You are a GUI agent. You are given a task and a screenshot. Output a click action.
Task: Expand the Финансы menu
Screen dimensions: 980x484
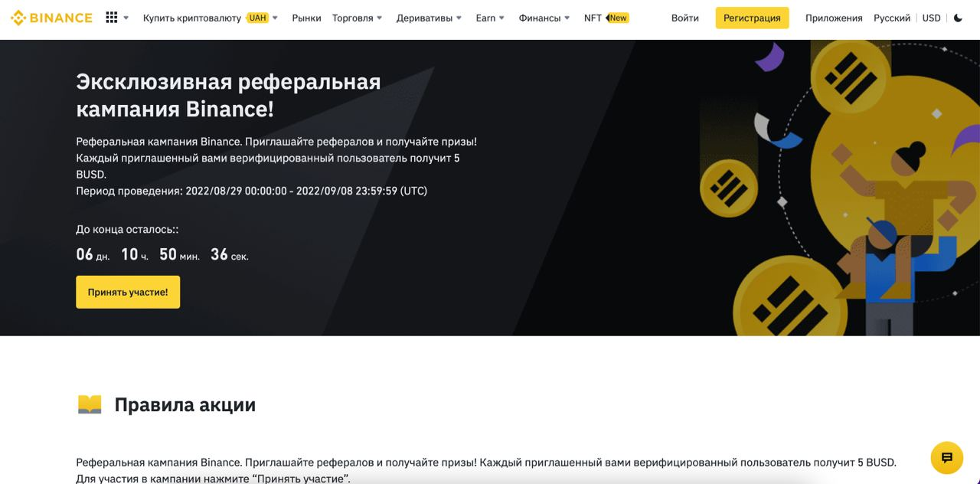[544, 18]
